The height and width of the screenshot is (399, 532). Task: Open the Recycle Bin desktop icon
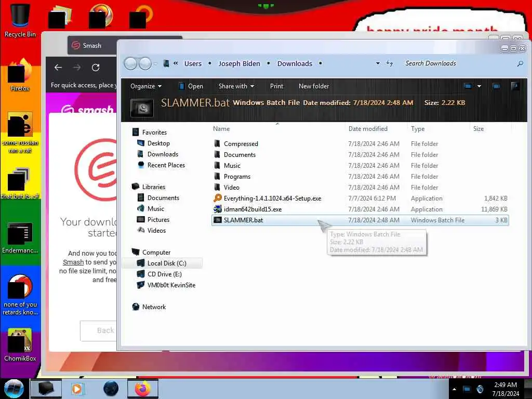20,20
